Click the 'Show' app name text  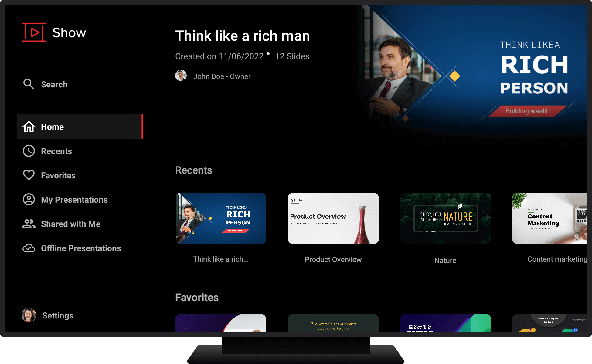69,32
